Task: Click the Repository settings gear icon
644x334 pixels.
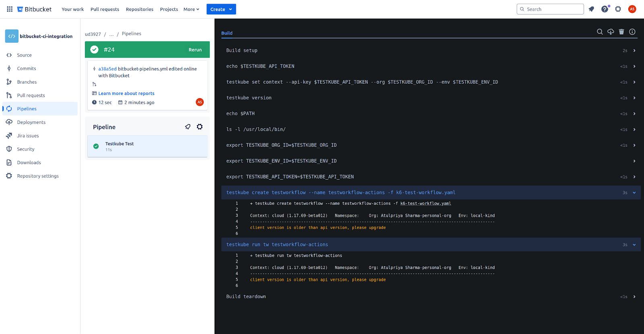Action: pos(9,176)
